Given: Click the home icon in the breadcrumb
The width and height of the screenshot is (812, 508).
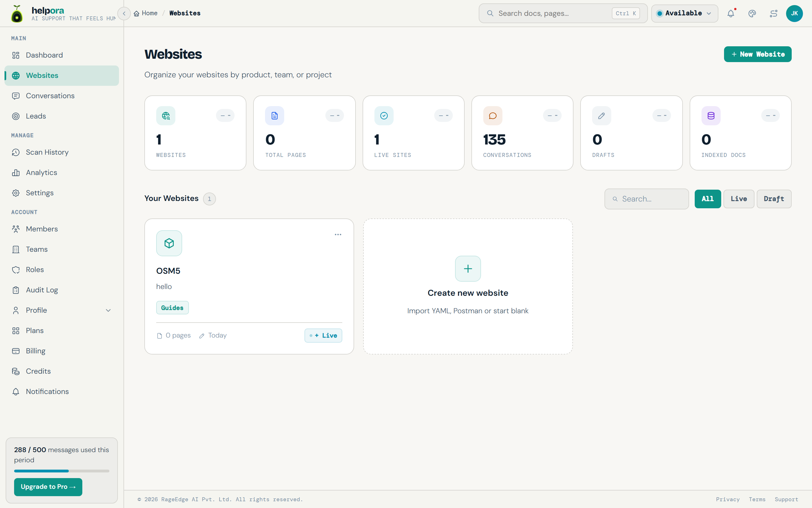Looking at the screenshot, I should pos(136,14).
